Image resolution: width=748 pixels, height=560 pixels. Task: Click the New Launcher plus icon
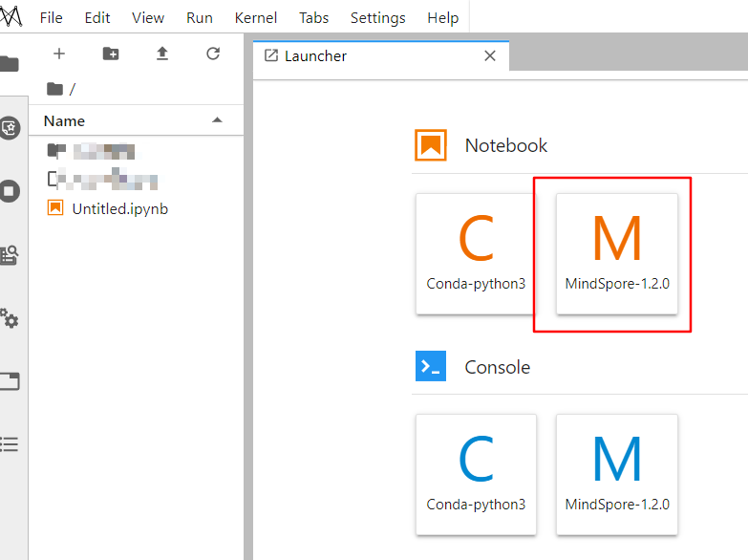click(59, 54)
